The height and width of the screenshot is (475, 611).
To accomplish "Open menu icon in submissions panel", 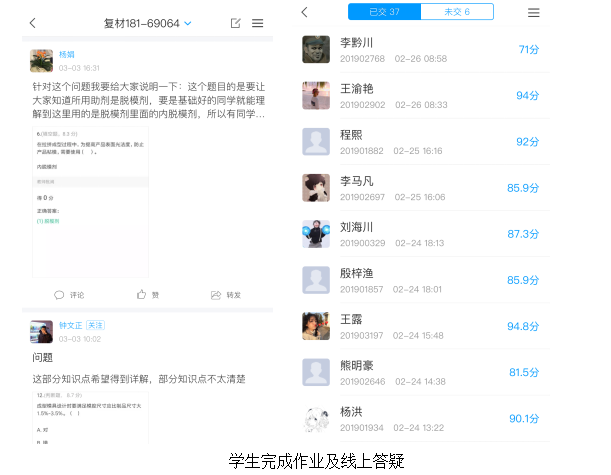I will 533,13.
